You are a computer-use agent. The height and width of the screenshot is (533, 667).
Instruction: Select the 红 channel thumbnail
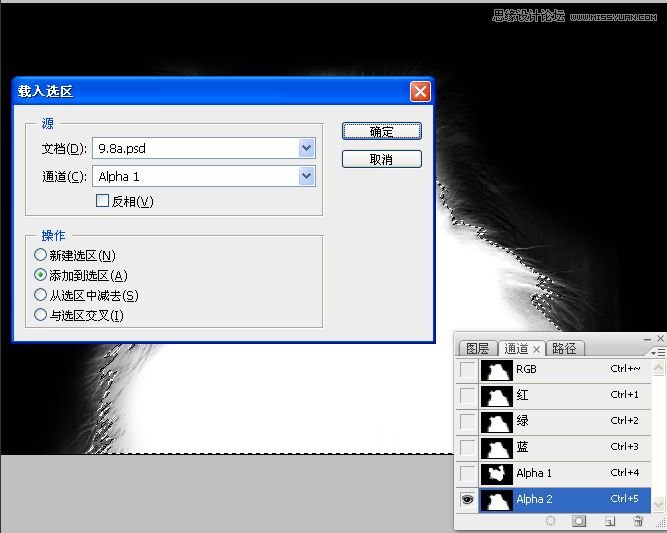(x=496, y=396)
